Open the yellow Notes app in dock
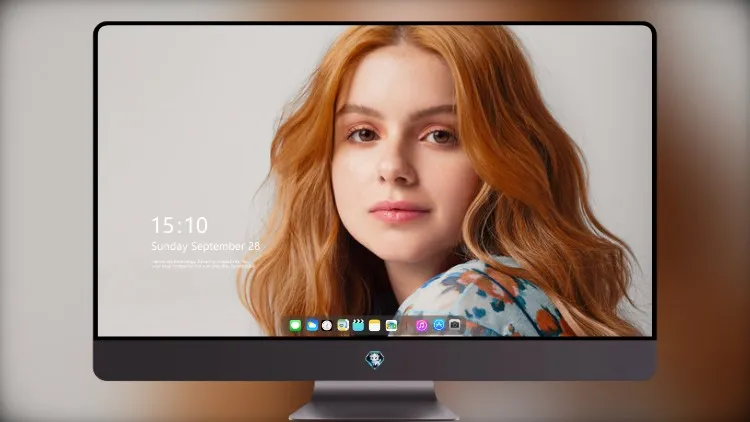The width and height of the screenshot is (750, 422). click(x=375, y=325)
